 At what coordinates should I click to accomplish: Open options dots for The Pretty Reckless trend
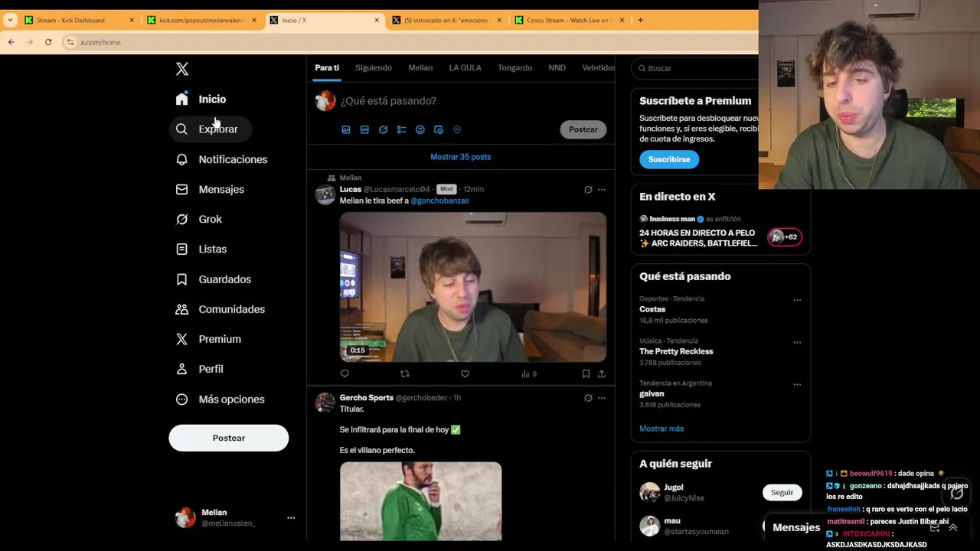click(x=797, y=342)
